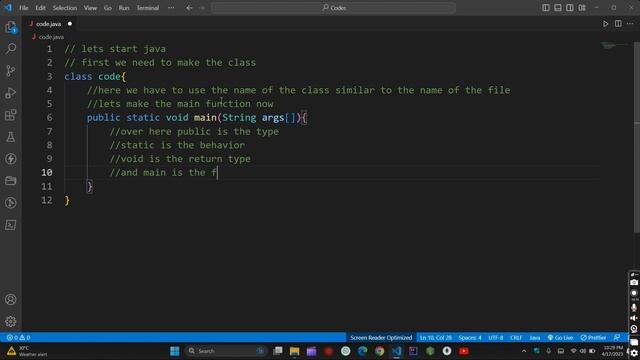Open YouTube app from taskbar
This screenshot has height=360, width=640.
coord(464,351)
